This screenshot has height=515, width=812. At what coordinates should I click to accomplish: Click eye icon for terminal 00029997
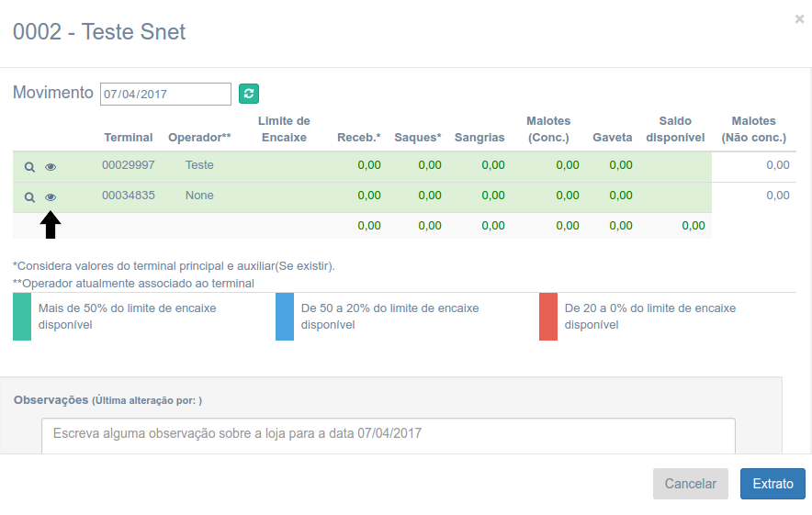[x=51, y=166]
